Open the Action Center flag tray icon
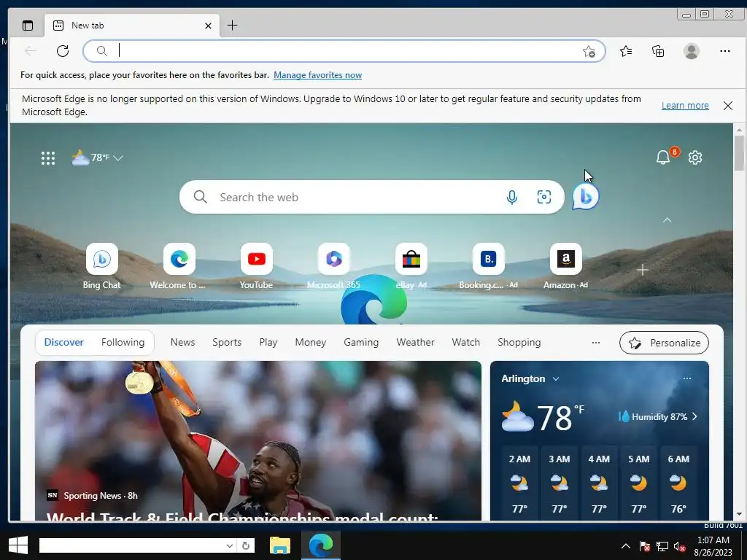The width and height of the screenshot is (747, 560). [x=645, y=546]
